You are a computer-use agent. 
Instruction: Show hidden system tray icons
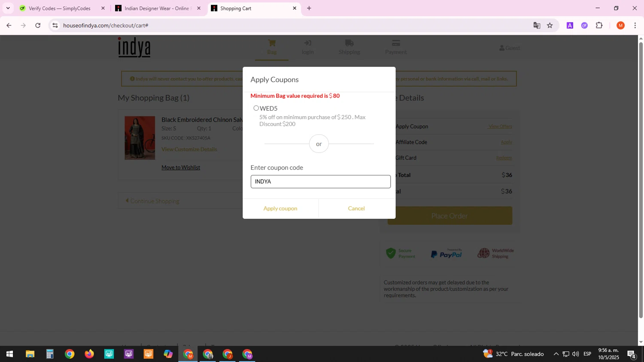coord(556,354)
